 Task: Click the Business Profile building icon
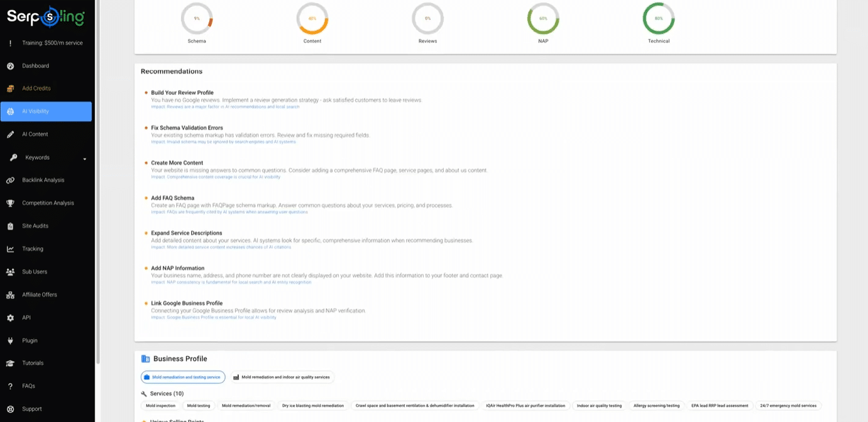point(146,358)
